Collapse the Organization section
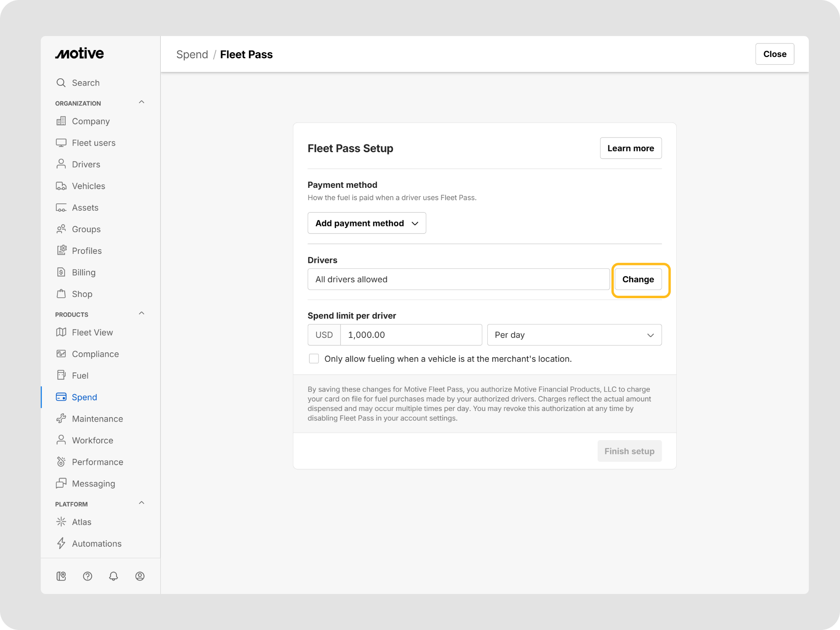This screenshot has height=630, width=840. [142, 102]
